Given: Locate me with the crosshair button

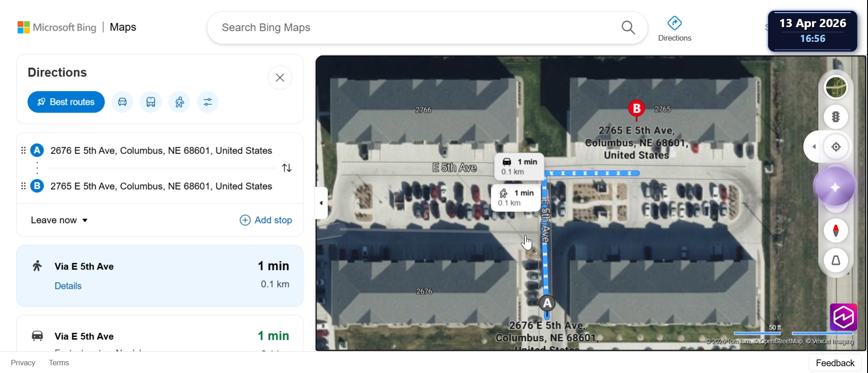Looking at the screenshot, I should [x=836, y=147].
